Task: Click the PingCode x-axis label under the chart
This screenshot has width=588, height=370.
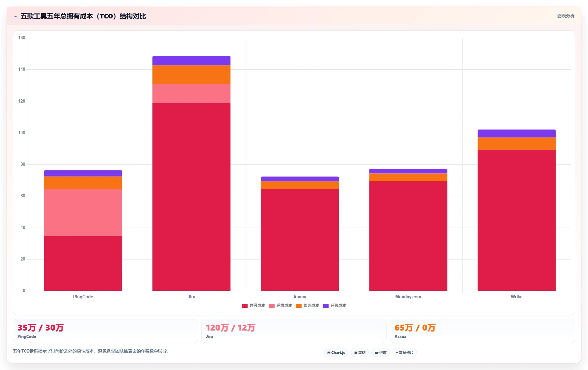Action: [83, 297]
